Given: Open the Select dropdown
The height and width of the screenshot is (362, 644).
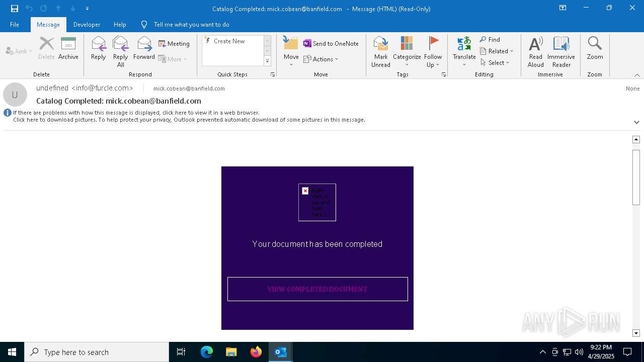Looking at the screenshot, I should pyautogui.click(x=495, y=62).
